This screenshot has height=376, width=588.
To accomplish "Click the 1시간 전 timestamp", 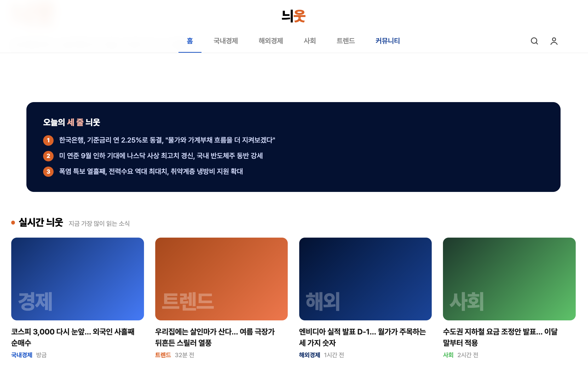I will point(334,355).
